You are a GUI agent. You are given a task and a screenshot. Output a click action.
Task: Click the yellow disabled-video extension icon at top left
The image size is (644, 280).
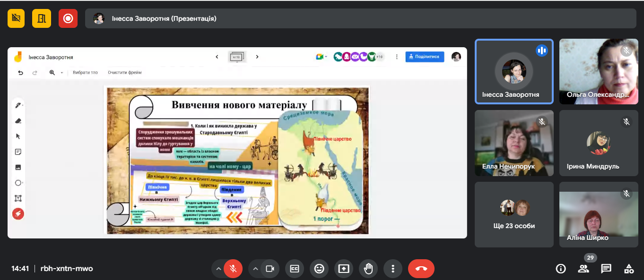point(16,18)
